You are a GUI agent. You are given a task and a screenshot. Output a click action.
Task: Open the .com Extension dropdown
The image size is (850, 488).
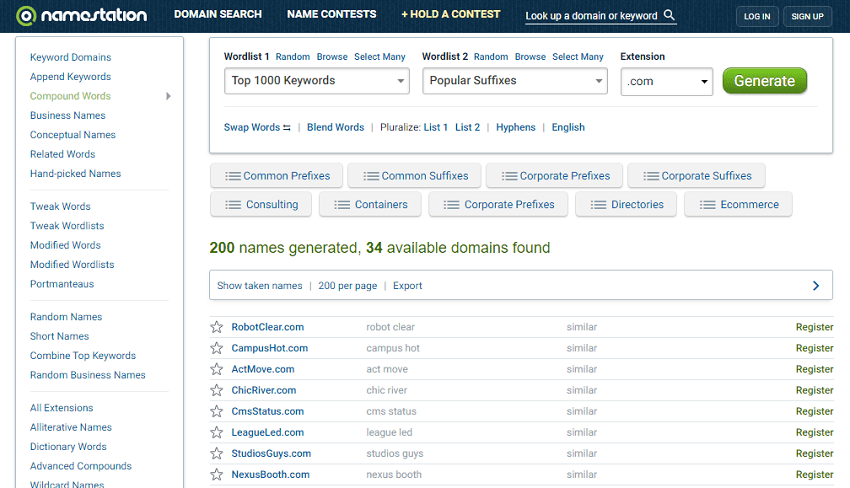667,81
